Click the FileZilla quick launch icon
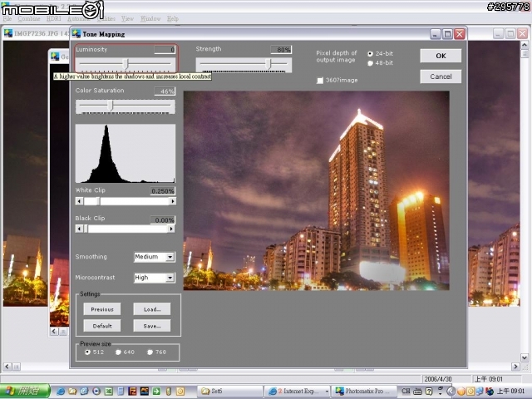This screenshot has height=399, width=532. 132,392
